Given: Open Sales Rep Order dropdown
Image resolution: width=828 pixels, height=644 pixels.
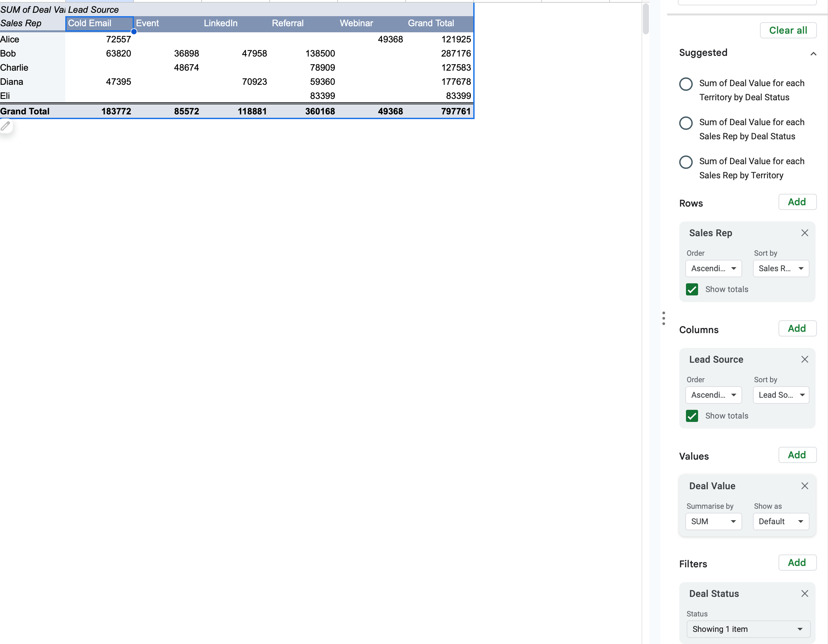Looking at the screenshot, I should (x=713, y=269).
